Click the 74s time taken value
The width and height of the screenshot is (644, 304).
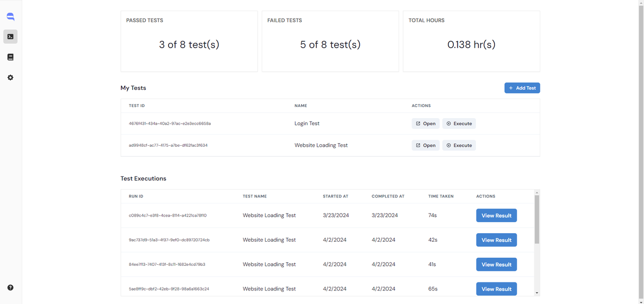[433, 216]
